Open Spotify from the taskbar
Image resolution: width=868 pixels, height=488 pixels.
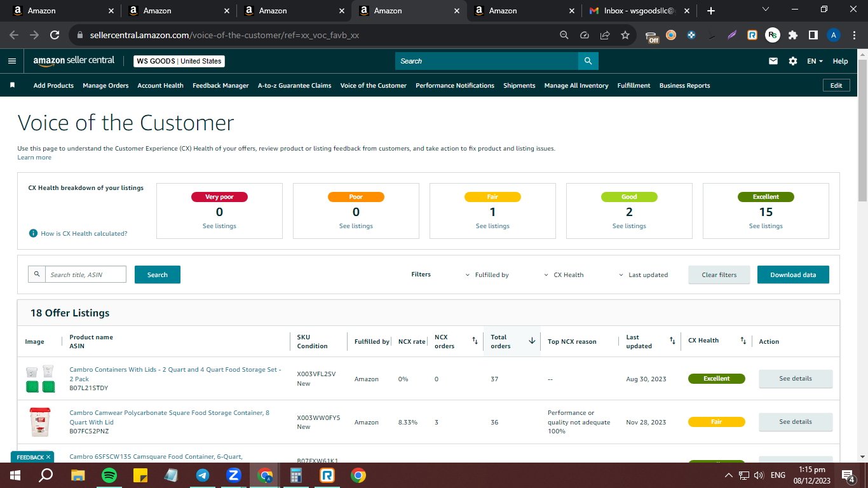pos(109,475)
